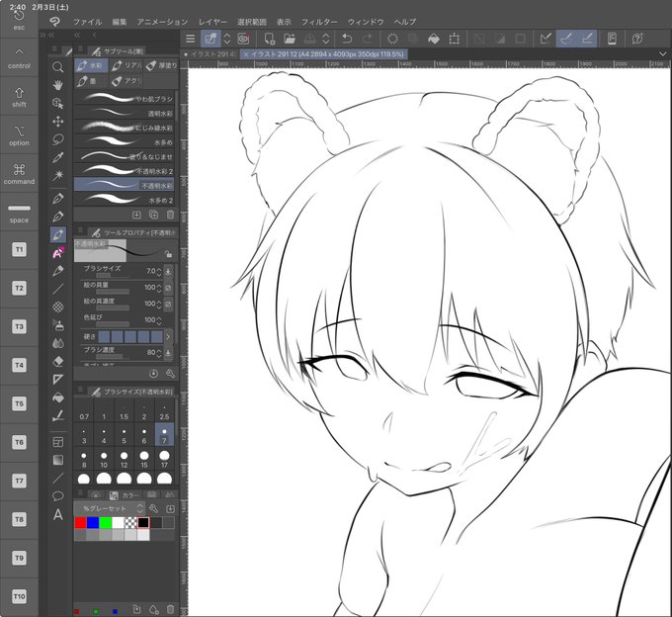The height and width of the screenshot is (617, 672).
Task: Adjust 色延び value stepper arrows
Action: pyautogui.click(x=159, y=319)
